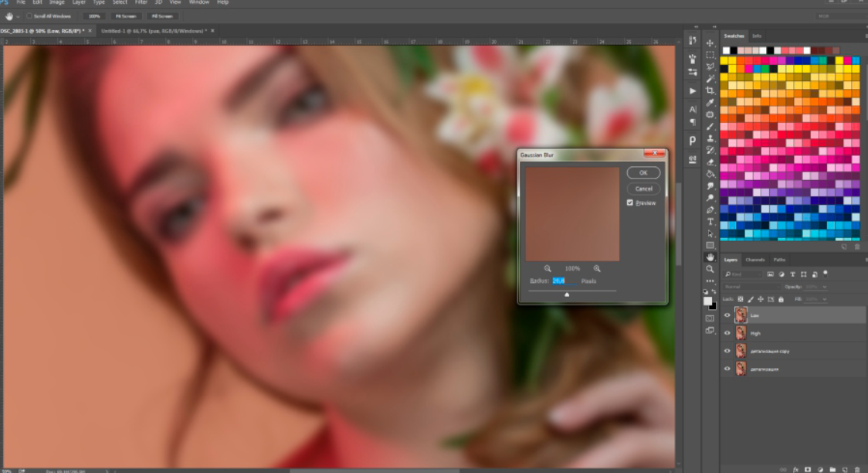Open the Window menu
868x473 pixels.
click(x=198, y=2)
